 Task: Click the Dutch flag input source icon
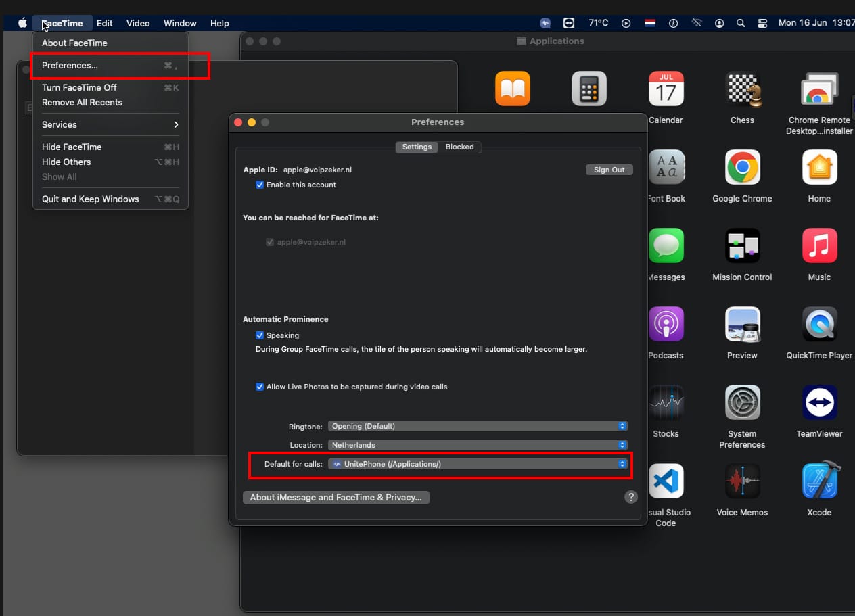pos(650,23)
